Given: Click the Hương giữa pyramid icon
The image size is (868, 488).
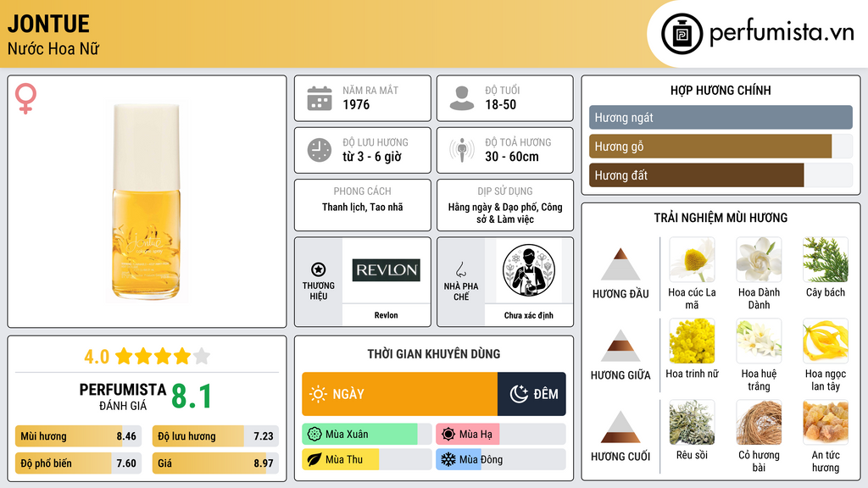Looking at the screenshot, I should (620, 346).
